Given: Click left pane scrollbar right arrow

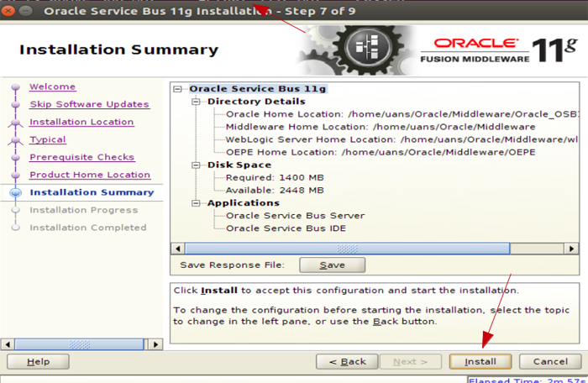Looking at the screenshot, I should (x=155, y=344).
